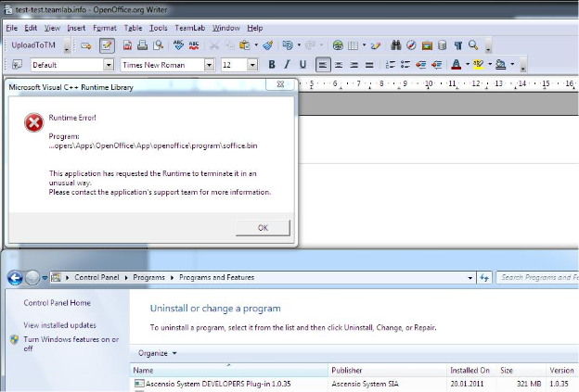Screen dimensions: 579x392
Task: Open the Insert menu
Action: (76, 28)
